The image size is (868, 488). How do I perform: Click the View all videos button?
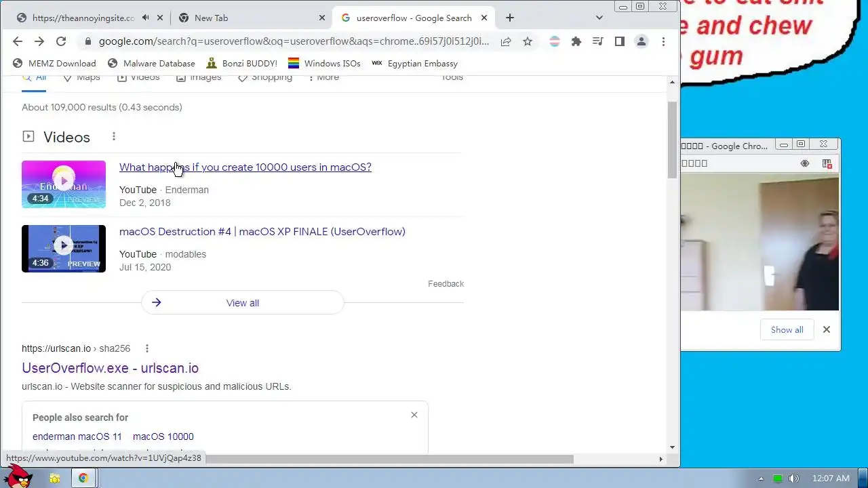pyautogui.click(x=243, y=303)
